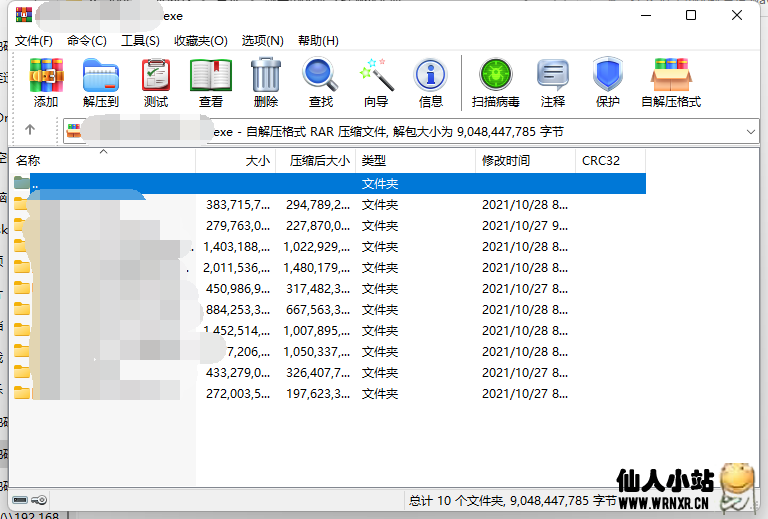The width and height of the screenshot is (768, 519).
Task: Open the 帮助(H) menu
Action: pyautogui.click(x=318, y=41)
